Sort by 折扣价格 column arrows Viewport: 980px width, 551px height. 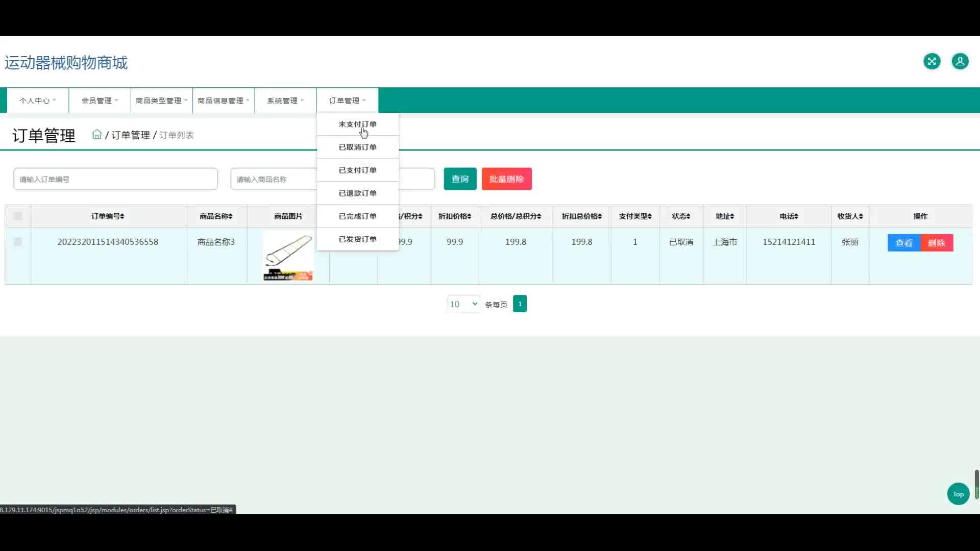(469, 216)
